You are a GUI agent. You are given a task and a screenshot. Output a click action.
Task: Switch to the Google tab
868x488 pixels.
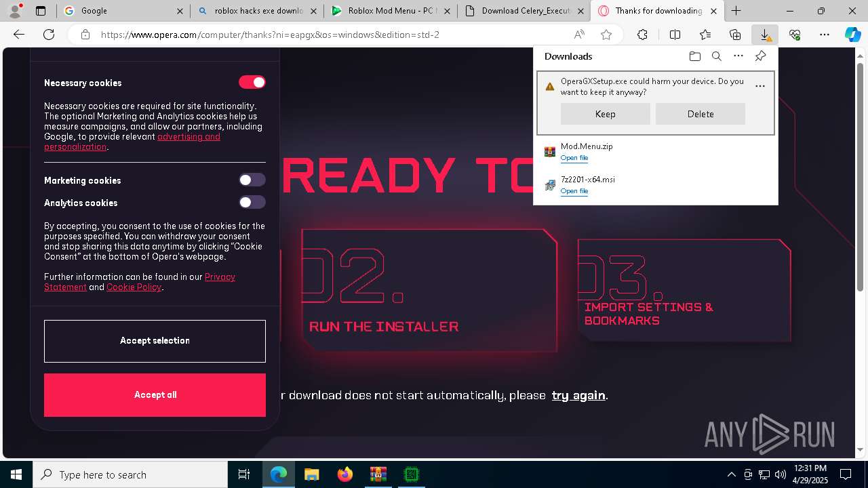pos(122,11)
